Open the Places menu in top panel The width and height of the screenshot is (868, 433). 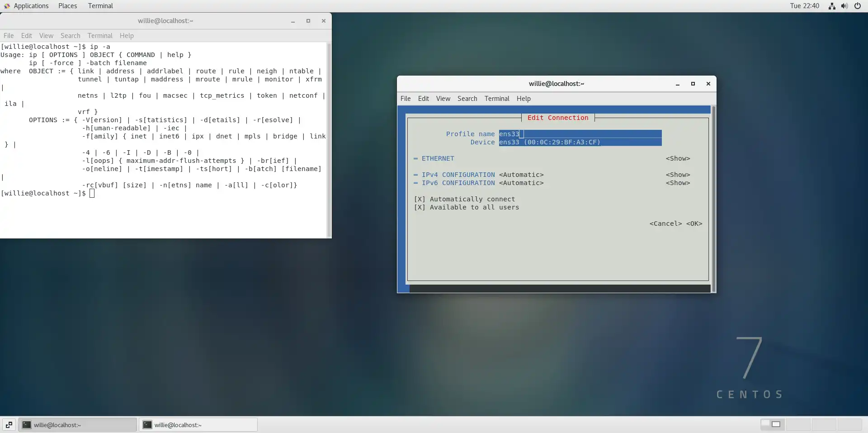point(68,6)
